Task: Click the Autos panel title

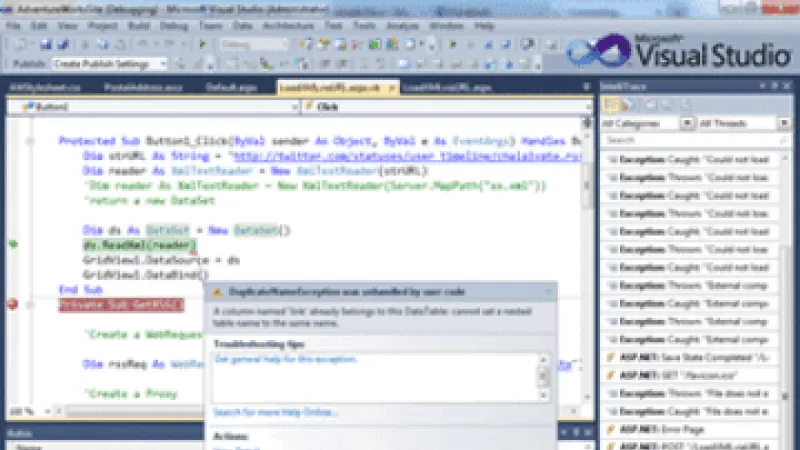Action: tap(20, 433)
